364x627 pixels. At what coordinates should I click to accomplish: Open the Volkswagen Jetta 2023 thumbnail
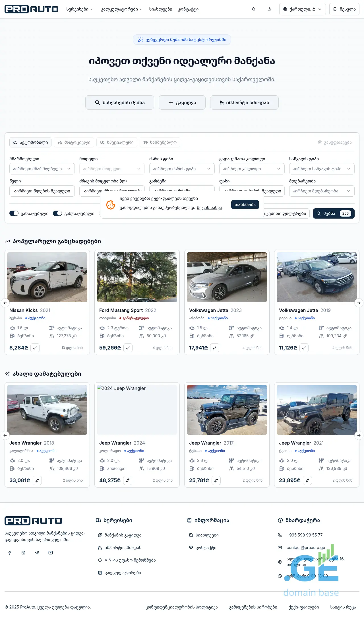coord(227,277)
